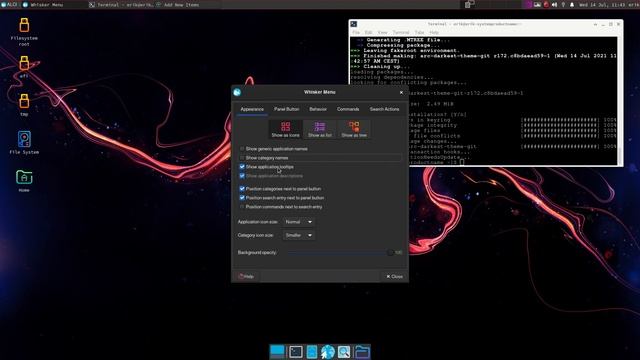Image resolution: width=640 pixels, height=360 pixels.
Task: Toggle 'Show application descriptions' checkbox
Action: tap(242, 176)
